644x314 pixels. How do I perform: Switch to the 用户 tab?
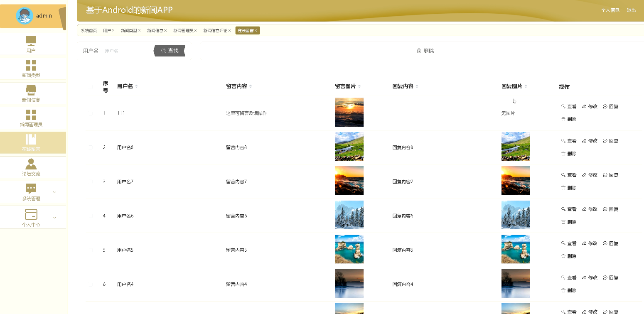[107, 31]
